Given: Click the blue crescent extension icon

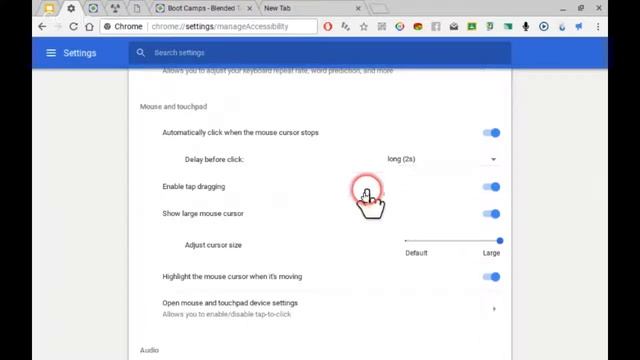Looking at the screenshot, I should coord(562,27).
